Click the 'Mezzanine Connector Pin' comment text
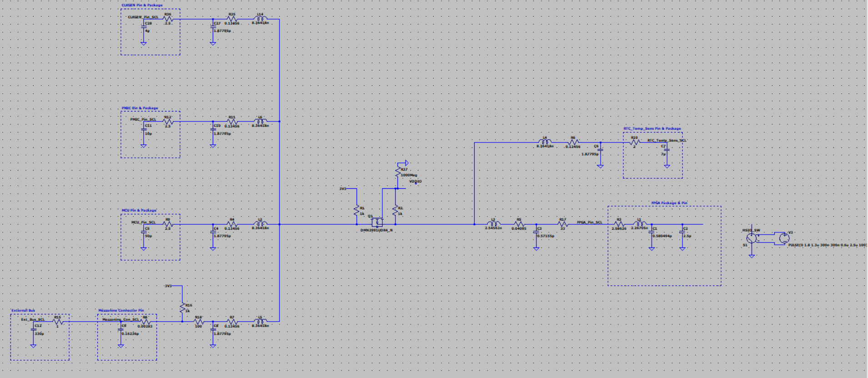This screenshot has width=868, height=378. pyautogui.click(x=121, y=310)
